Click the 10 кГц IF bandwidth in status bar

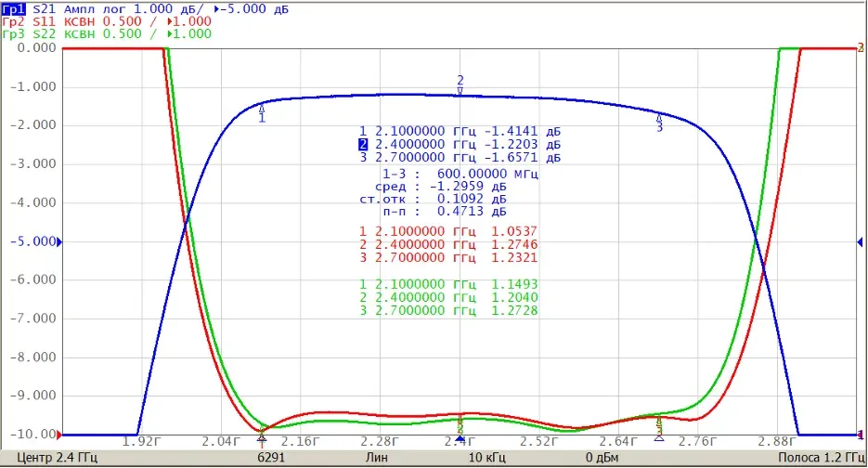(x=487, y=458)
